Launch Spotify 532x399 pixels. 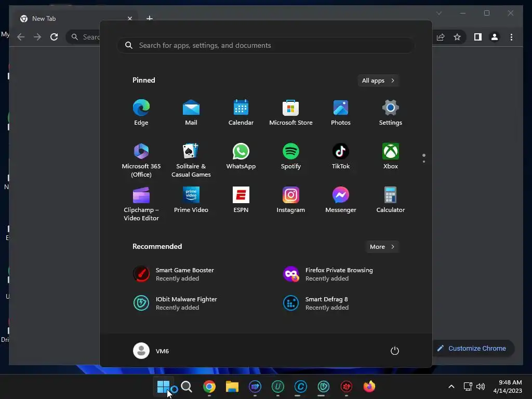click(291, 156)
